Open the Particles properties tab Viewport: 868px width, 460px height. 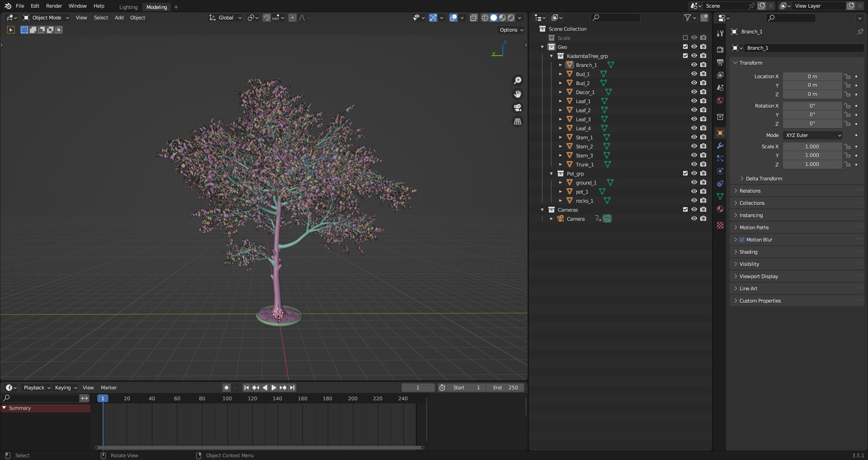click(720, 158)
